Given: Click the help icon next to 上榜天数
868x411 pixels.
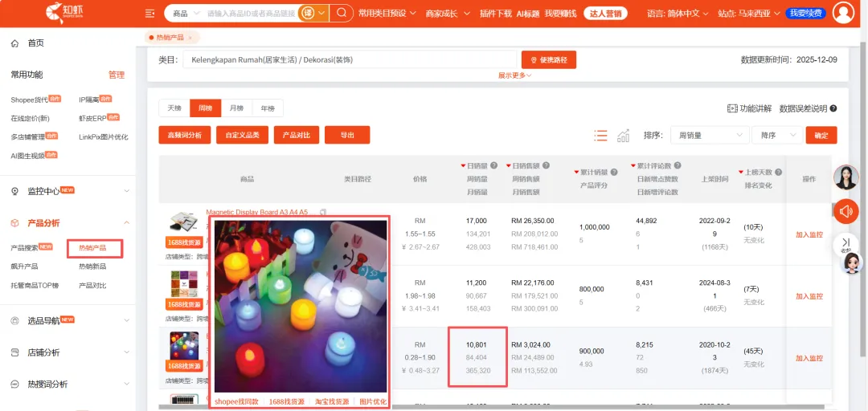Looking at the screenshot, I should tap(778, 172).
